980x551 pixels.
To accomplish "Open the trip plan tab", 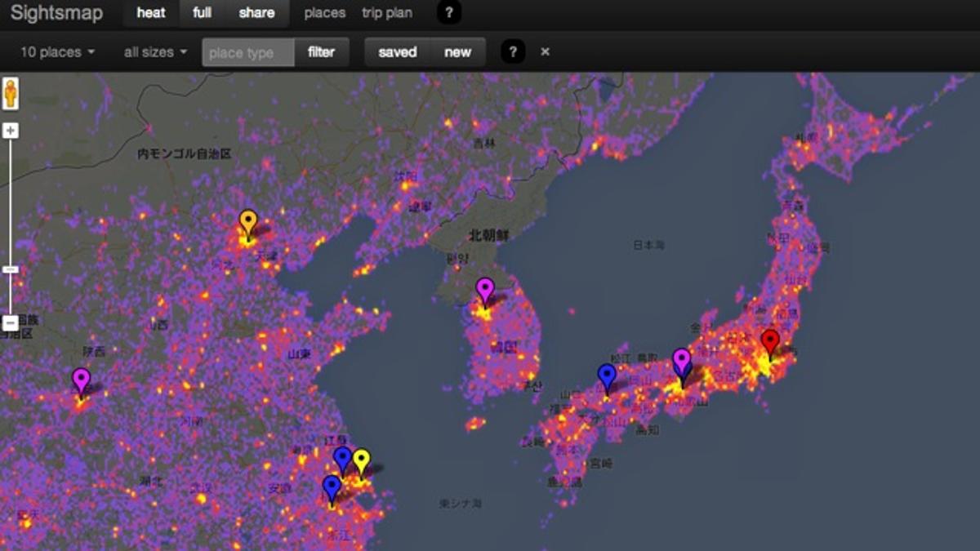I will click(387, 13).
